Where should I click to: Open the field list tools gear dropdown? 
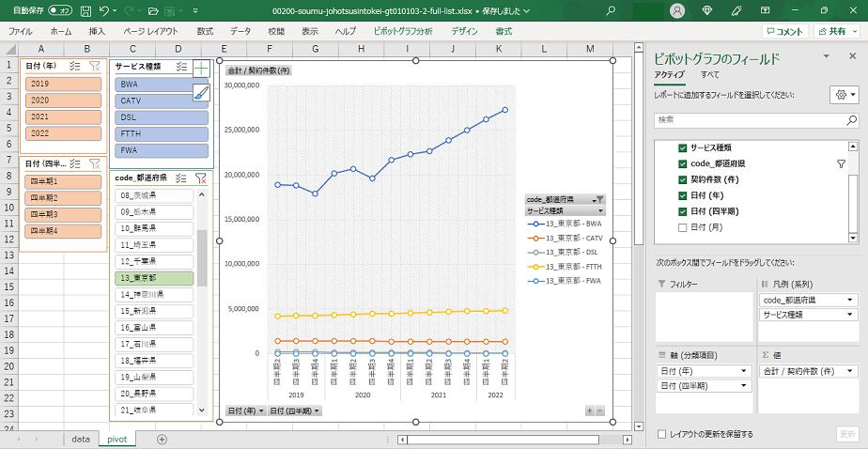pos(844,95)
